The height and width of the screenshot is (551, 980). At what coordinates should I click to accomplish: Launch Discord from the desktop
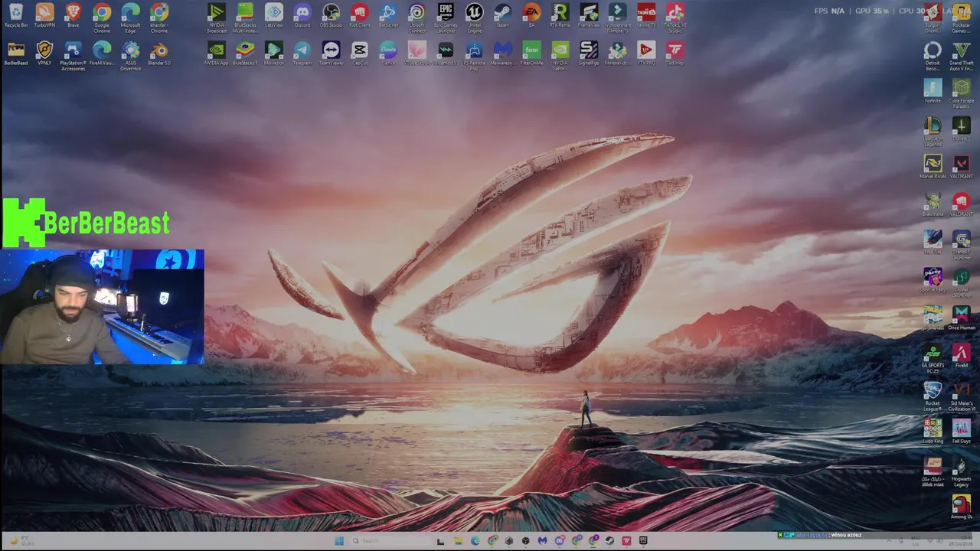pos(302,15)
